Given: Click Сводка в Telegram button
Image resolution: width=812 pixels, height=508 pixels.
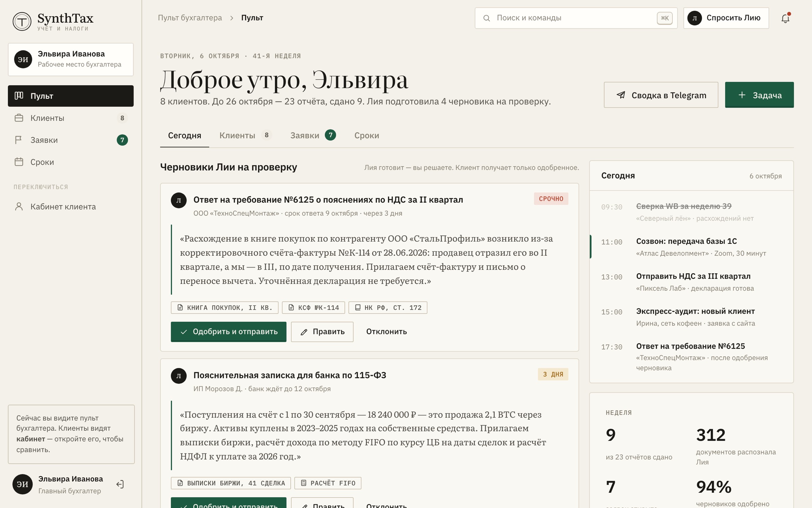Looking at the screenshot, I should click(661, 95).
